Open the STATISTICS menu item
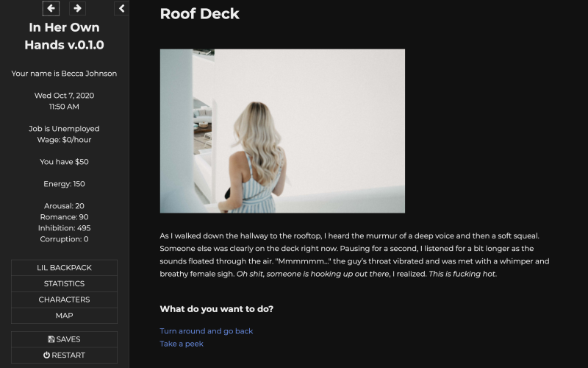588x368 pixels. point(64,284)
